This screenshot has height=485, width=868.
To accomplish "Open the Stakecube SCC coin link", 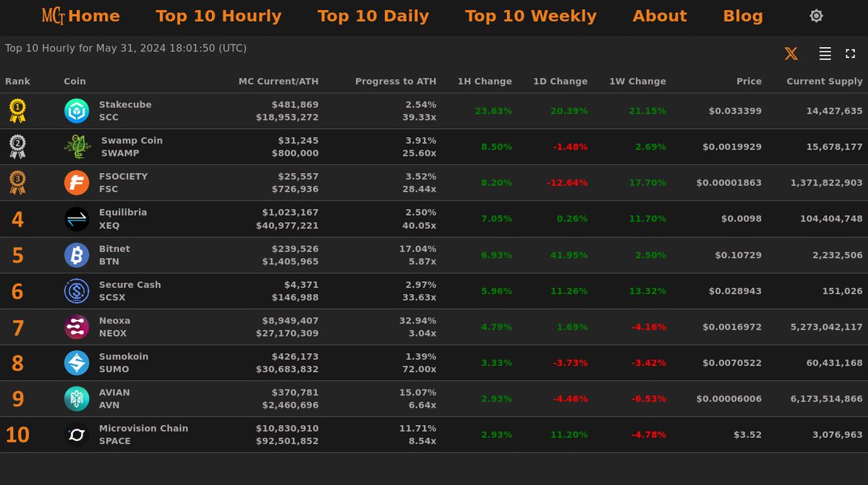I will point(125,111).
